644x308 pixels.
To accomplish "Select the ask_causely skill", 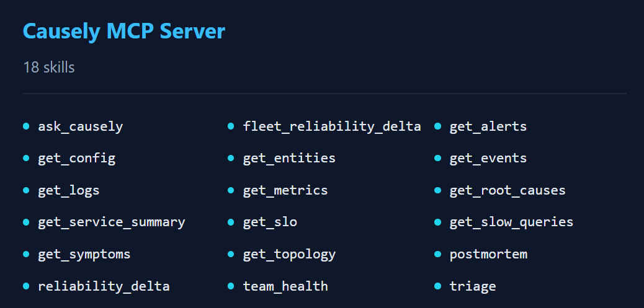I will [x=80, y=126].
